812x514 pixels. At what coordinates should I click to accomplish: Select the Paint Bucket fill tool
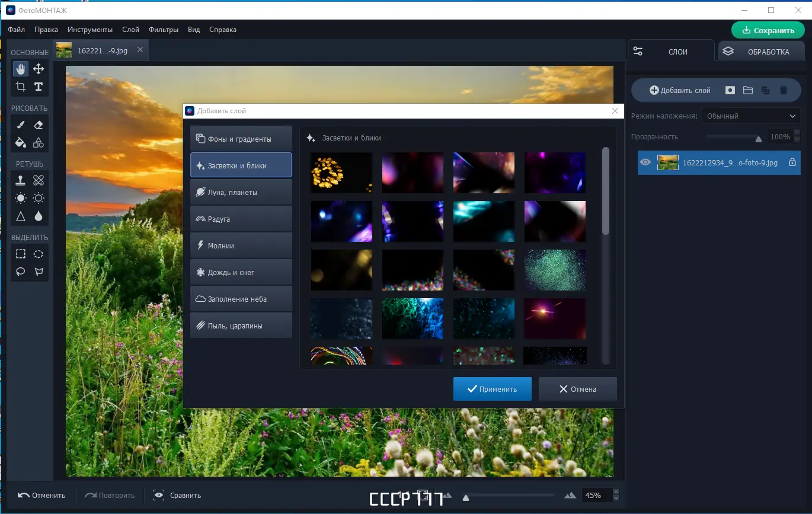21,142
